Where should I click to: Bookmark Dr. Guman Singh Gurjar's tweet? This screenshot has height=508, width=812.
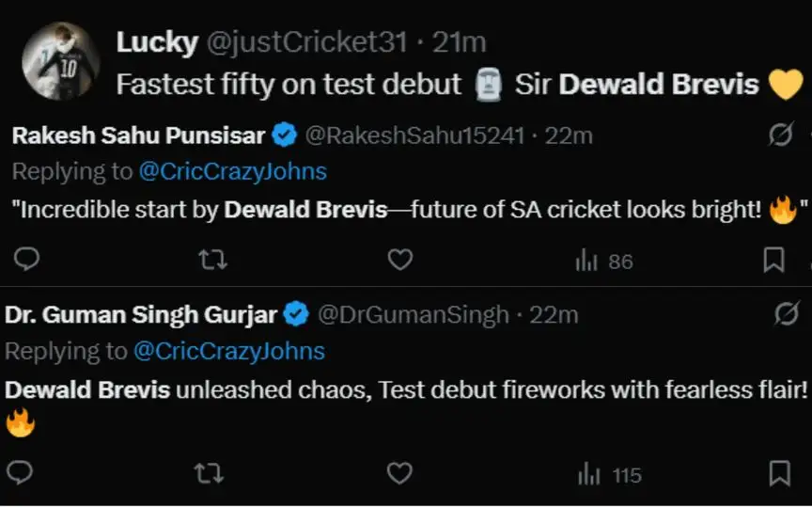(779, 473)
